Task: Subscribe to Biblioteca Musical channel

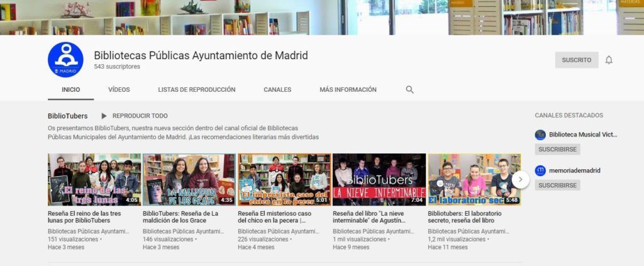Action: pyautogui.click(x=557, y=150)
